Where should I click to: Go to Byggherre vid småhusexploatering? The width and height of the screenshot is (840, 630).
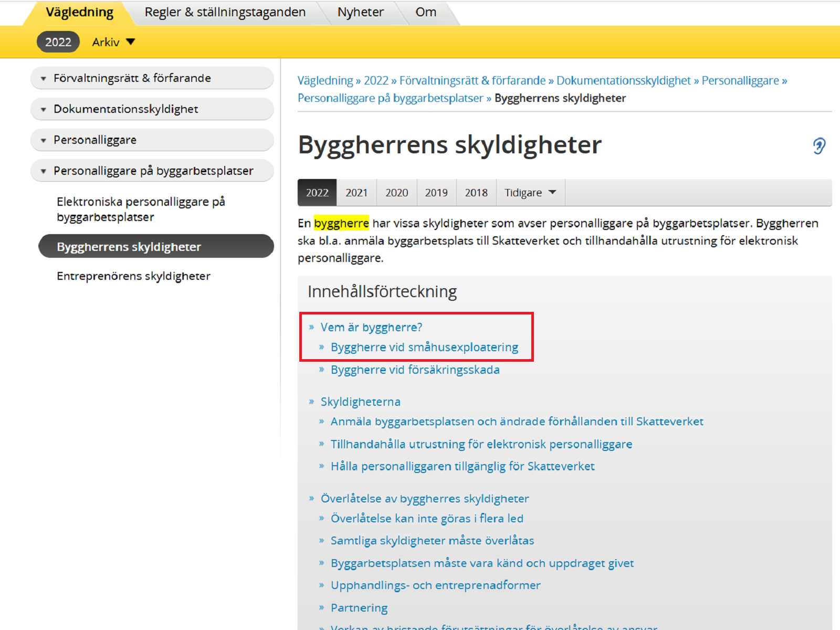pyautogui.click(x=424, y=348)
